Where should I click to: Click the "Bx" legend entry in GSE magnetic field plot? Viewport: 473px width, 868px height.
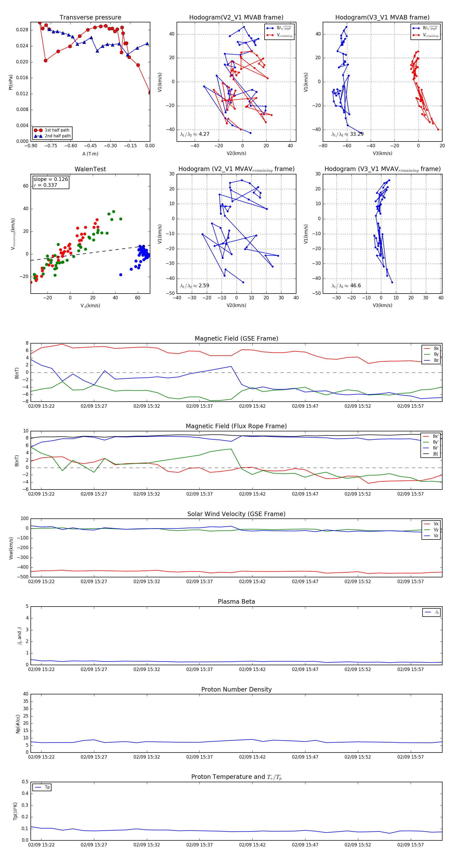click(x=431, y=349)
